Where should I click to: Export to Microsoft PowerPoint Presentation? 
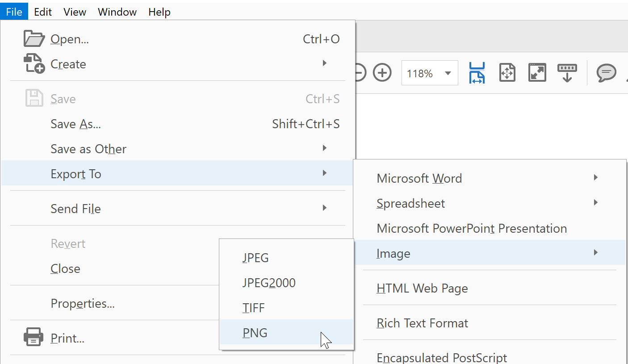tap(490, 228)
